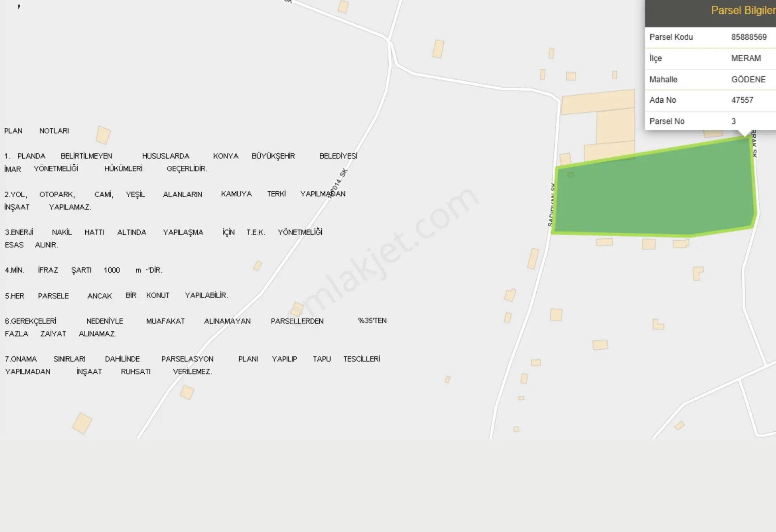
Task: Click the note about 1000 m İFRAZ ŞARTI
Action: 84,270
